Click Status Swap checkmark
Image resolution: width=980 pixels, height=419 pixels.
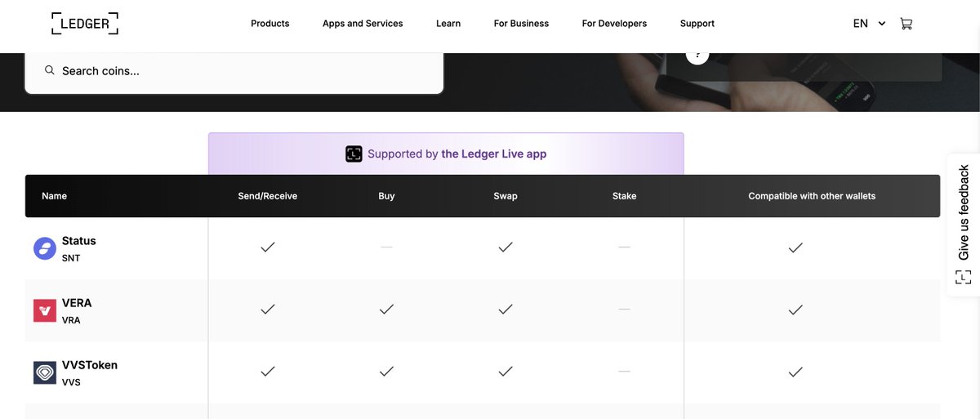(x=506, y=247)
